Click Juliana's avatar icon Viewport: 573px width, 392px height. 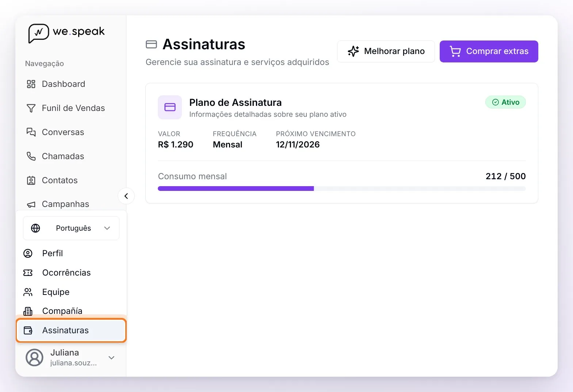click(34, 357)
